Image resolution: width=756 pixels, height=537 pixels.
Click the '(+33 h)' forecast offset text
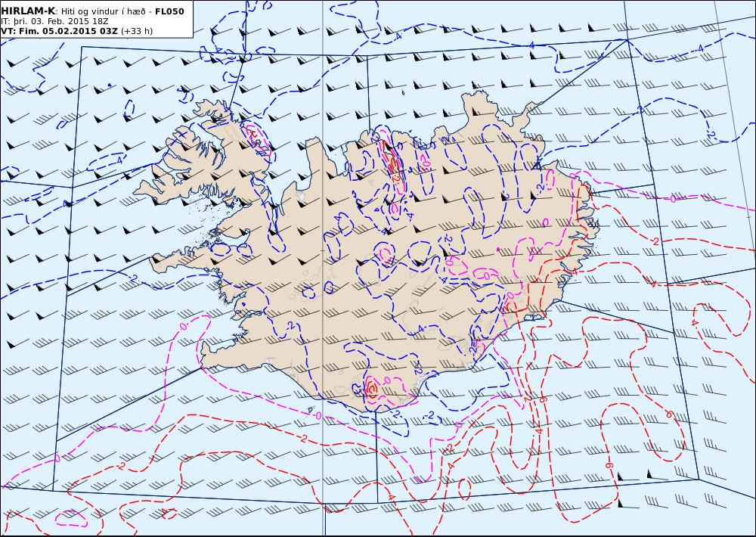(137, 31)
